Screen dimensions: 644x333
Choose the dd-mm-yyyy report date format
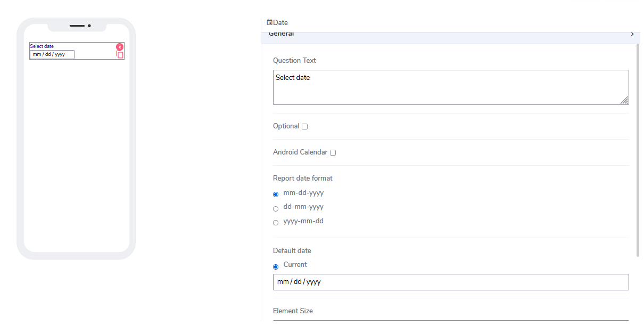click(276, 209)
